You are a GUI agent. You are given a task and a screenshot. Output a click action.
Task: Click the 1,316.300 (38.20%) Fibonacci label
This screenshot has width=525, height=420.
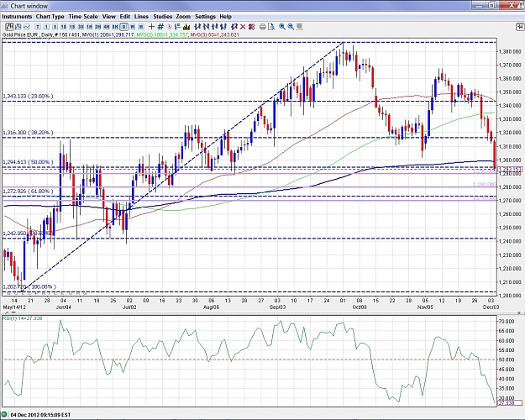[28, 133]
